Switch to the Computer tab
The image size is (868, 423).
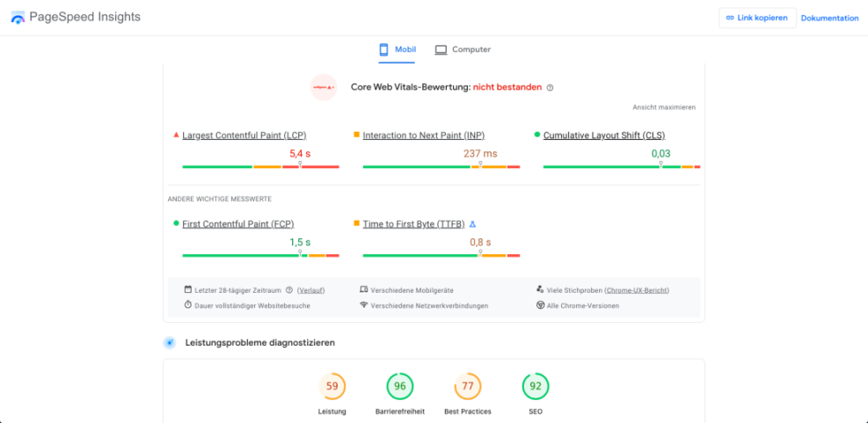coord(463,49)
